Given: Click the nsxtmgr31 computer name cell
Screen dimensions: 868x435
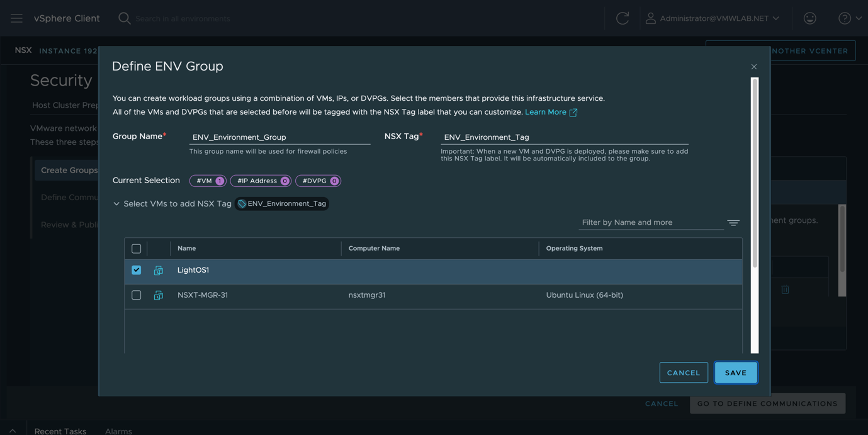Looking at the screenshot, I should (367, 295).
